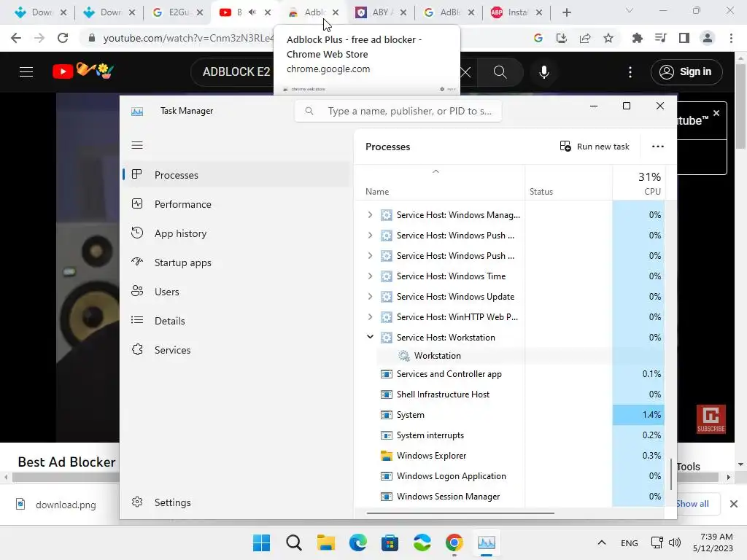
Task: Click Show all downloads link
Action: tap(693, 504)
